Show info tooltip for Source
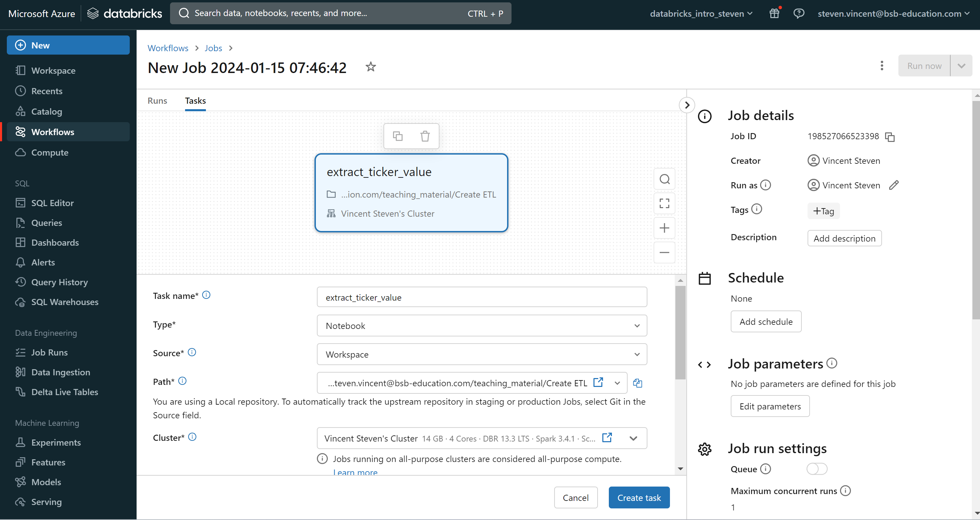Screen dimensions: 980x520 click(x=192, y=352)
